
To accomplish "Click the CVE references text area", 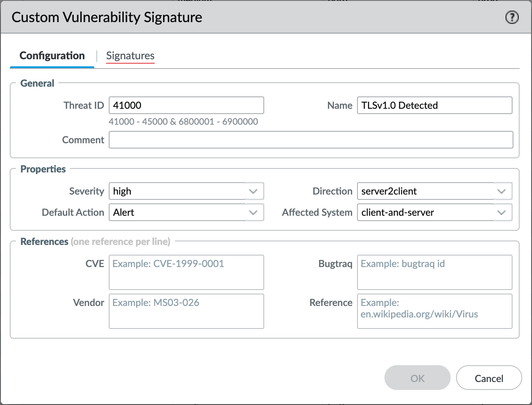I will click(x=186, y=272).
